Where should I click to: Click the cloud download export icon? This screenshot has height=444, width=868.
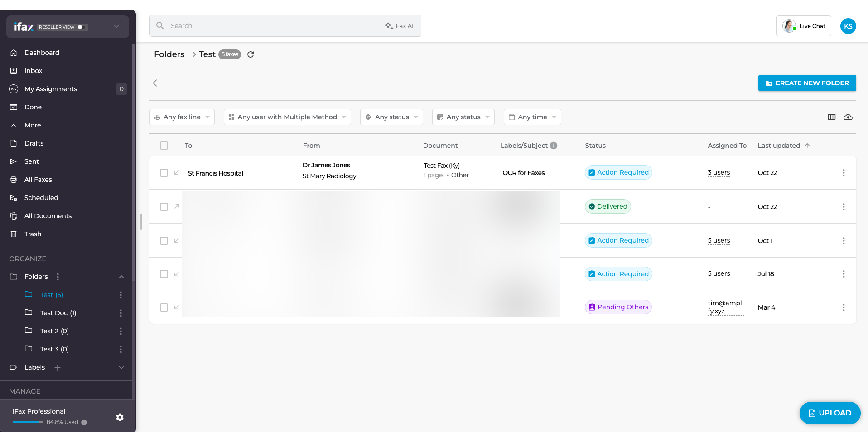click(x=848, y=117)
